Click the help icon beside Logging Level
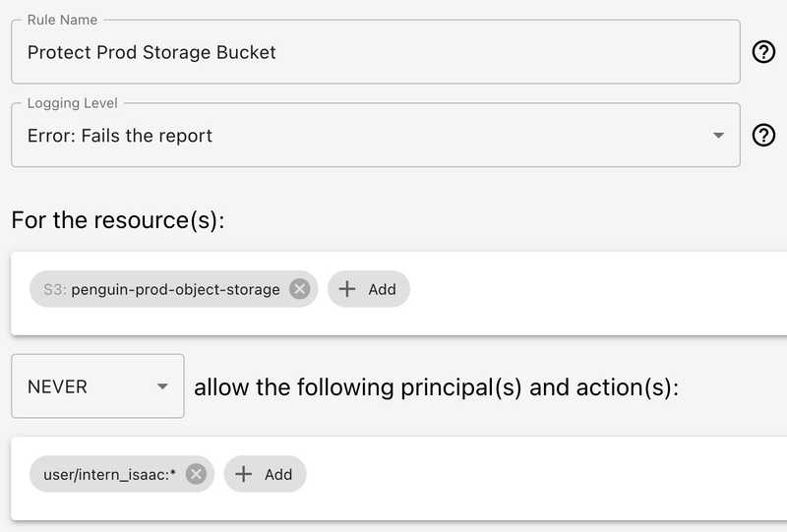The height and width of the screenshot is (532, 787). pos(763,136)
